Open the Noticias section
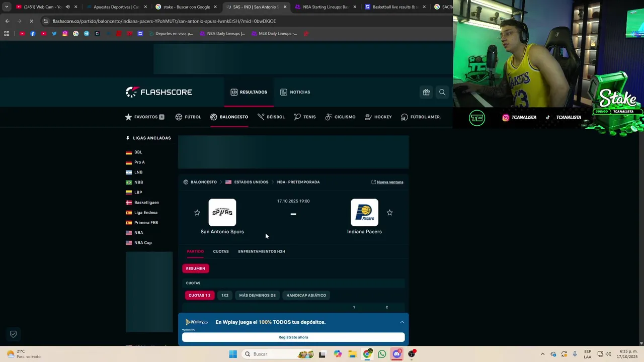Screen dimensions: 644x362 click(x=295, y=92)
